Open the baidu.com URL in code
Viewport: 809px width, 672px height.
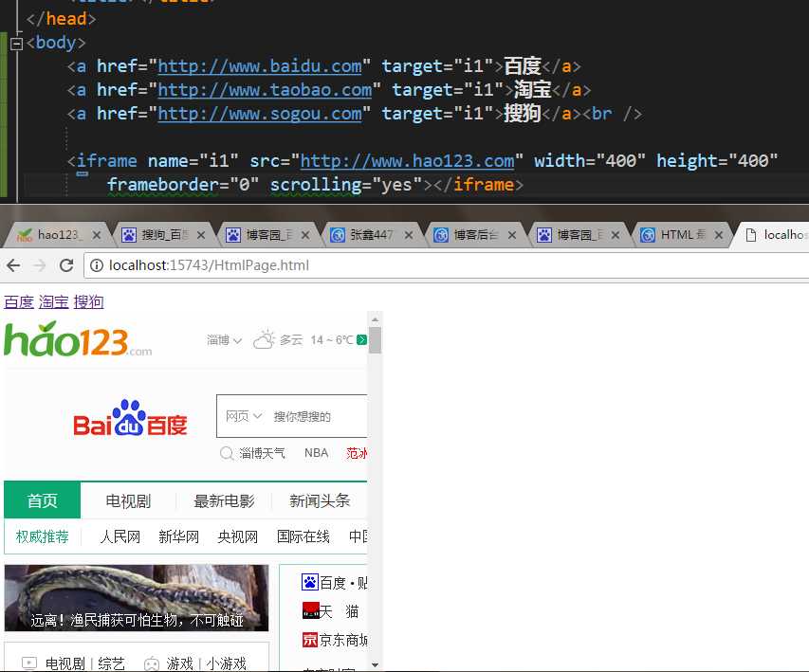[260, 66]
